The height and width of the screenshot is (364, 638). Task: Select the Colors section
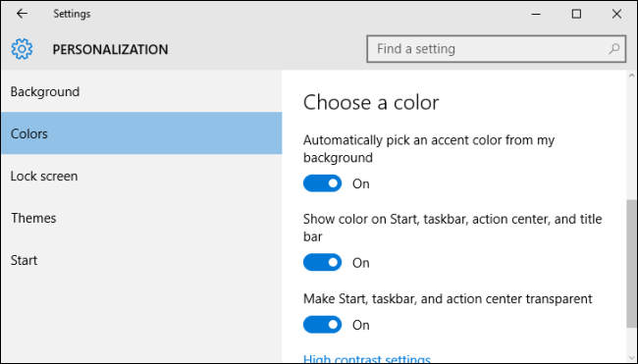pos(141,133)
